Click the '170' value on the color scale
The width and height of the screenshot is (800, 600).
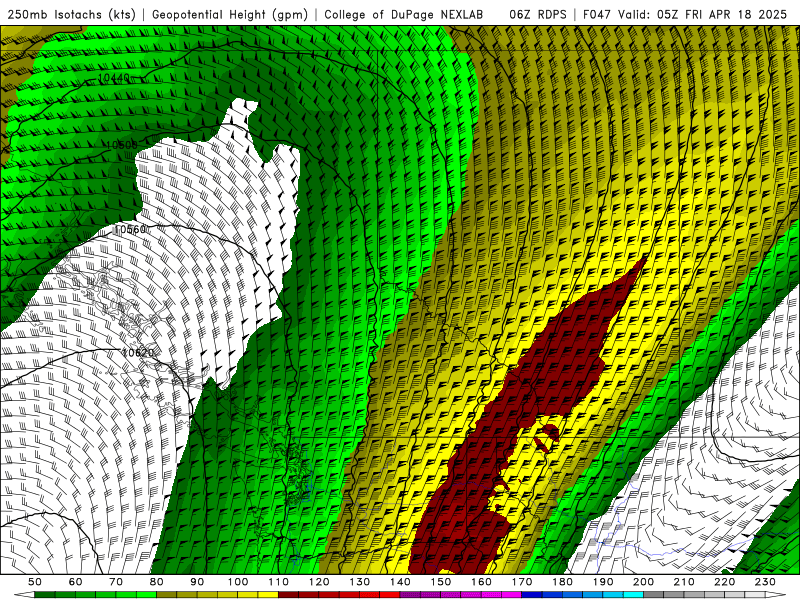pos(522,582)
